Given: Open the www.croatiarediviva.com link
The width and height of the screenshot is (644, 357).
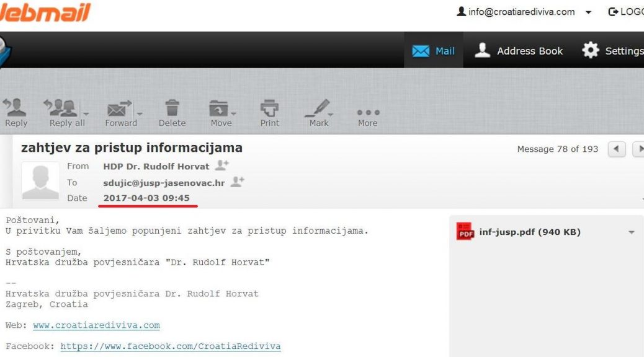Looking at the screenshot, I should pos(96,325).
